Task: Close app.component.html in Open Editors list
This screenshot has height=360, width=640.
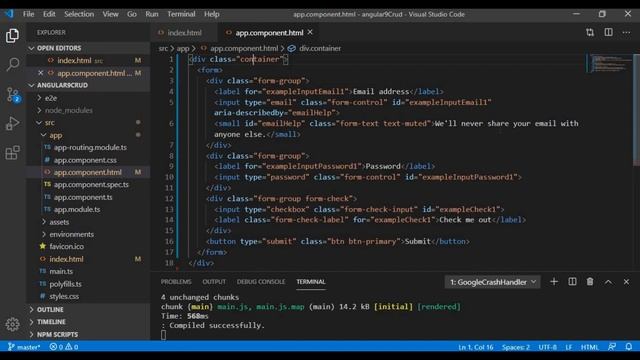Action: (x=40, y=73)
